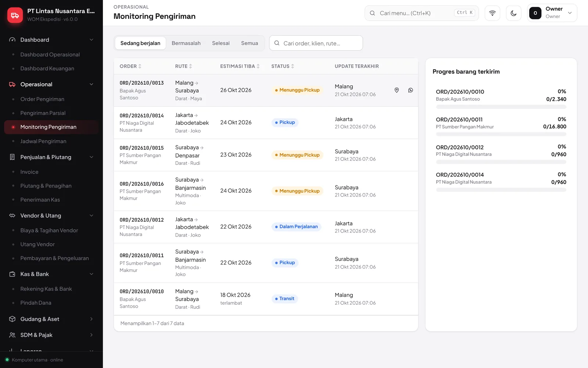Click the Operasional truck icon
The height and width of the screenshot is (368, 588).
(x=12, y=84)
